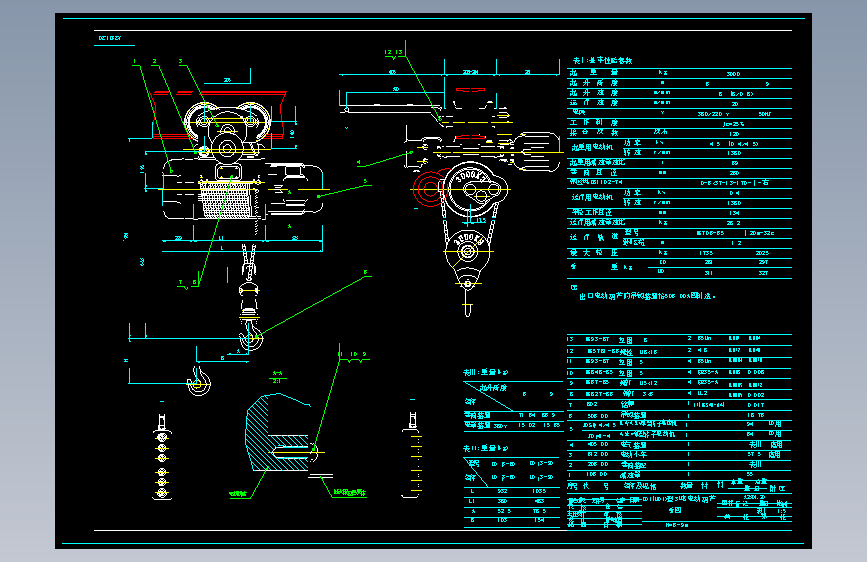Select the hatched A-A section detail
Screen dimensions: 867x562
click(x=280, y=433)
